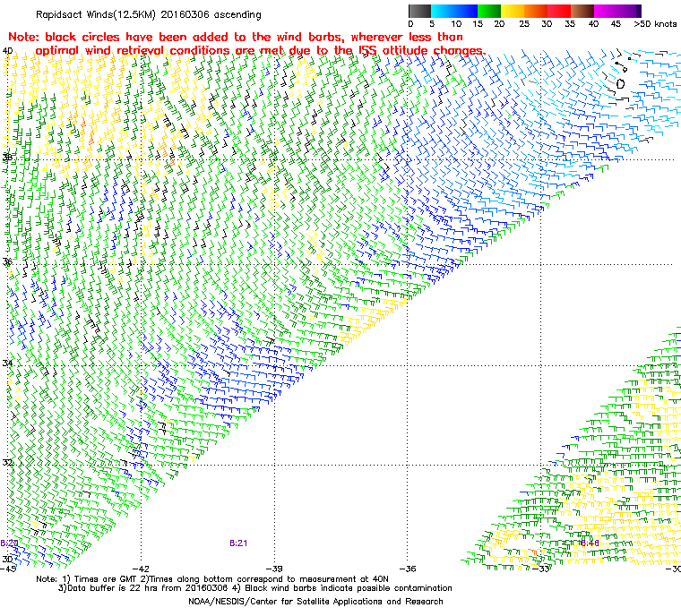
Task: Click the legend scale label "25"
Action: coord(524,24)
